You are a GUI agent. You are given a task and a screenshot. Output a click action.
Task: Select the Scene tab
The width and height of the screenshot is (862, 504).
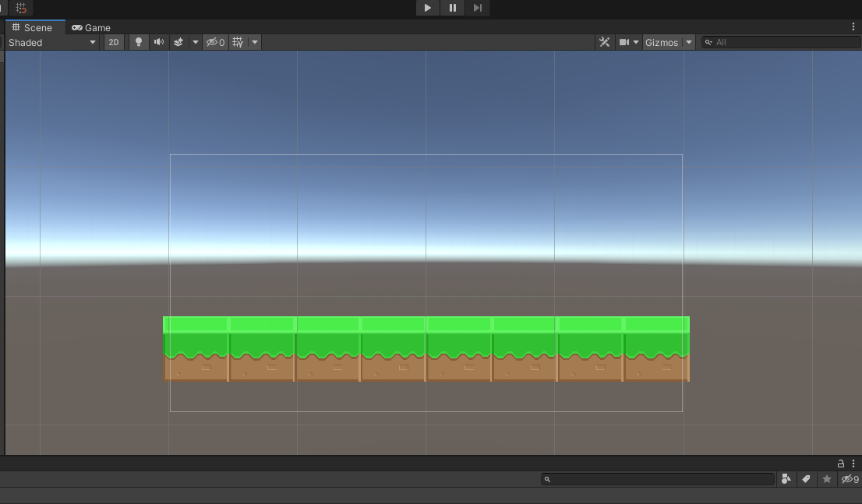click(32, 27)
